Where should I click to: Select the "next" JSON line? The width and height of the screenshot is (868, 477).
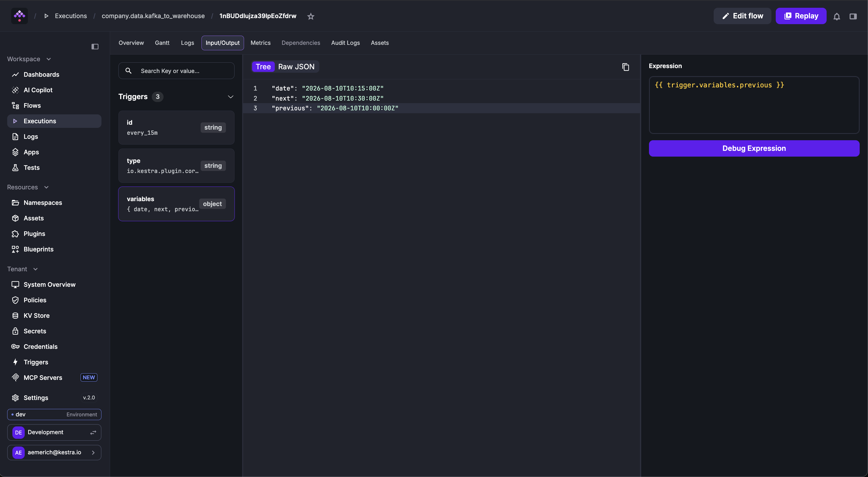coord(441,98)
